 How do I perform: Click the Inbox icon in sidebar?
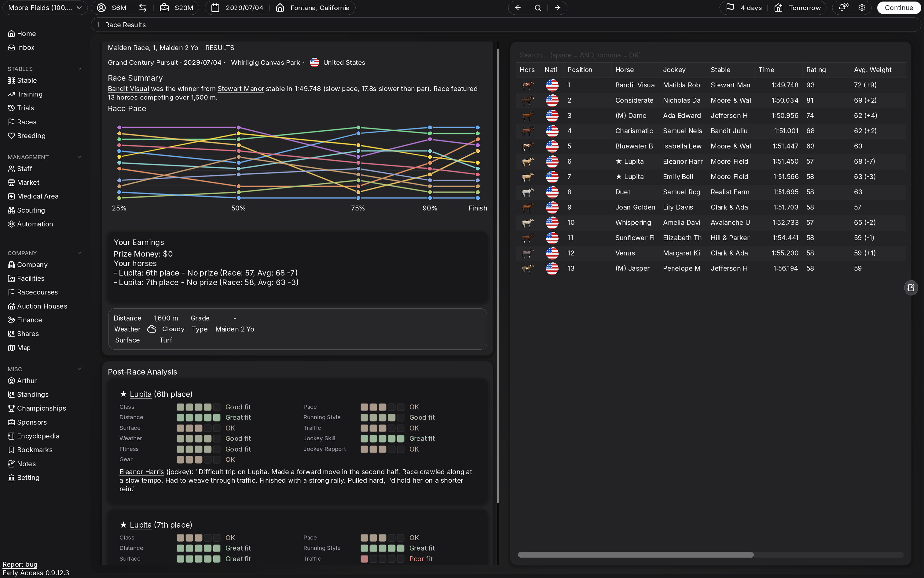pos(12,47)
